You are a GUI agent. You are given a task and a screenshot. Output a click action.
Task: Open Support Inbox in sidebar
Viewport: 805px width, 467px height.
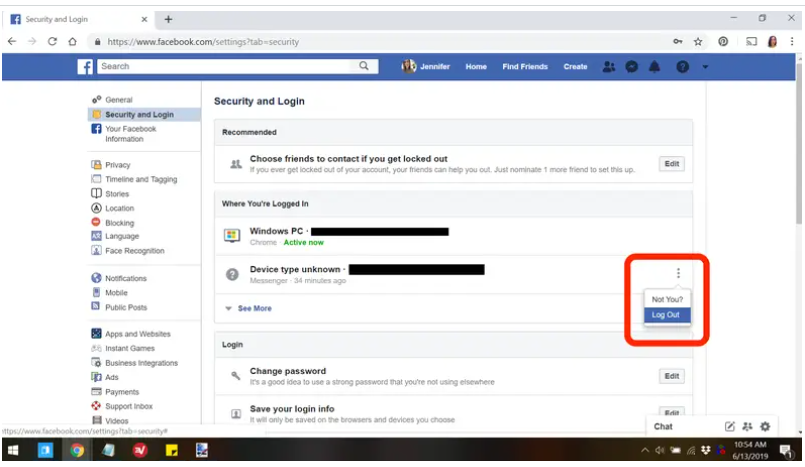pyautogui.click(x=129, y=406)
